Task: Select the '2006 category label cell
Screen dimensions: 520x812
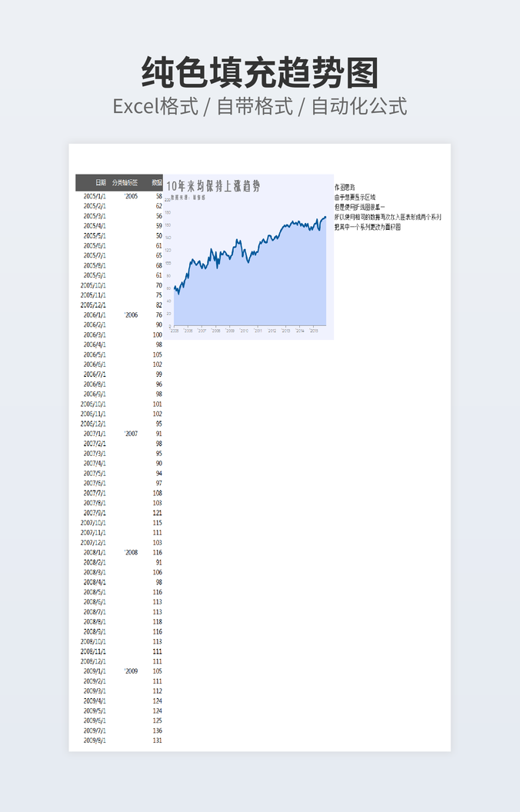Action: click(x=131, y=315)
